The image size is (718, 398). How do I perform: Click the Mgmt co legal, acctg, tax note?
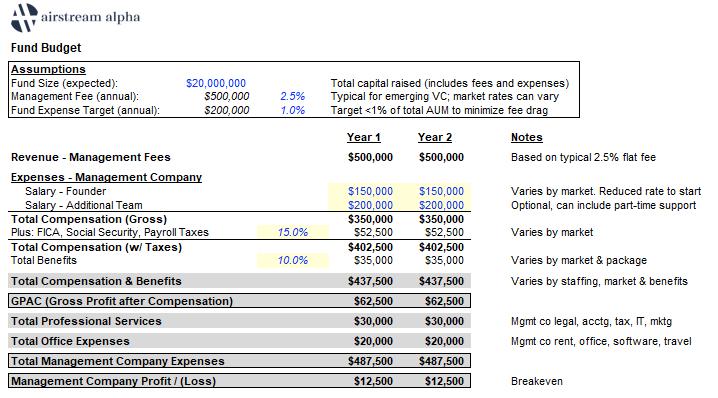591,322
